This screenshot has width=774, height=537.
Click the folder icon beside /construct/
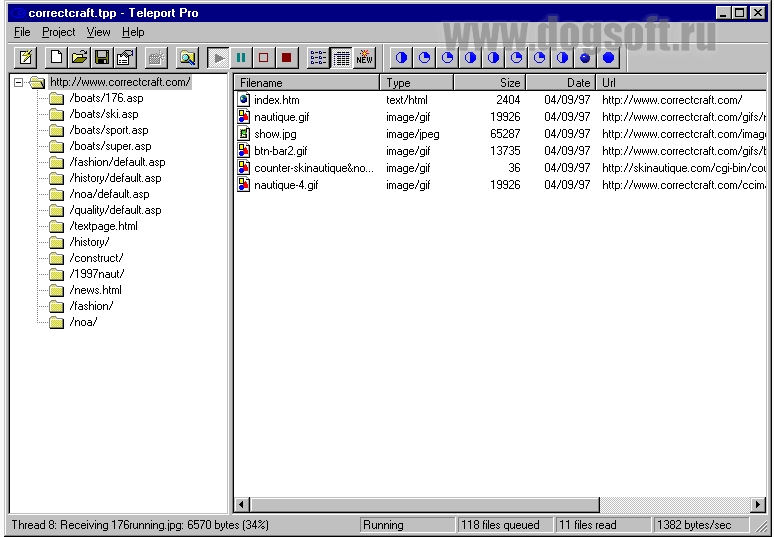pos(57,258)
